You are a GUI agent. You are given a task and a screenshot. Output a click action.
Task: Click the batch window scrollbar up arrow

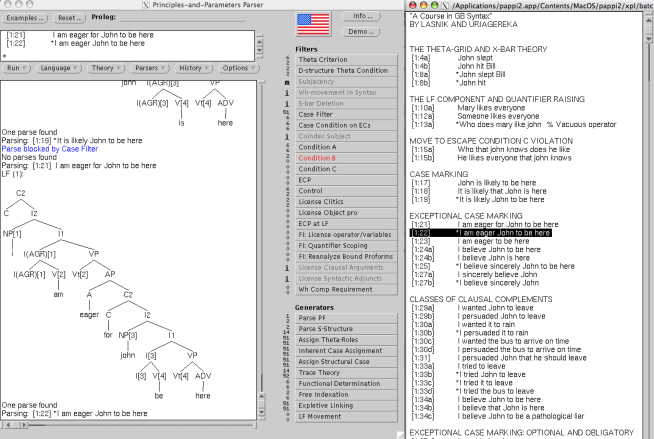tap(649, 20)
